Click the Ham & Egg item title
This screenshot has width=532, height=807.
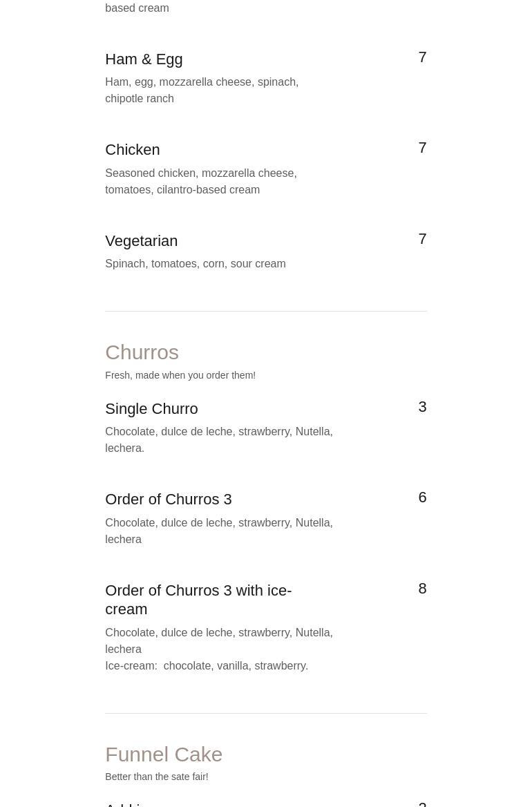144,59
